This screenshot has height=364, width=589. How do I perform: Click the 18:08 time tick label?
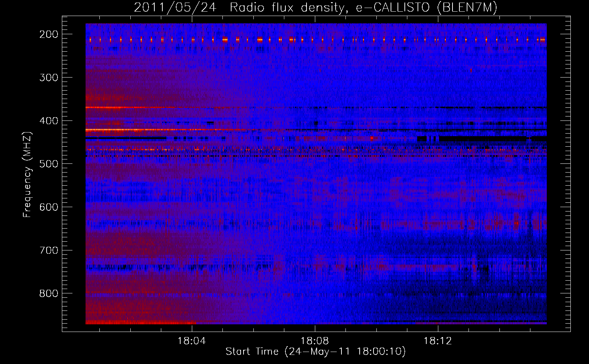pos(315,341)
